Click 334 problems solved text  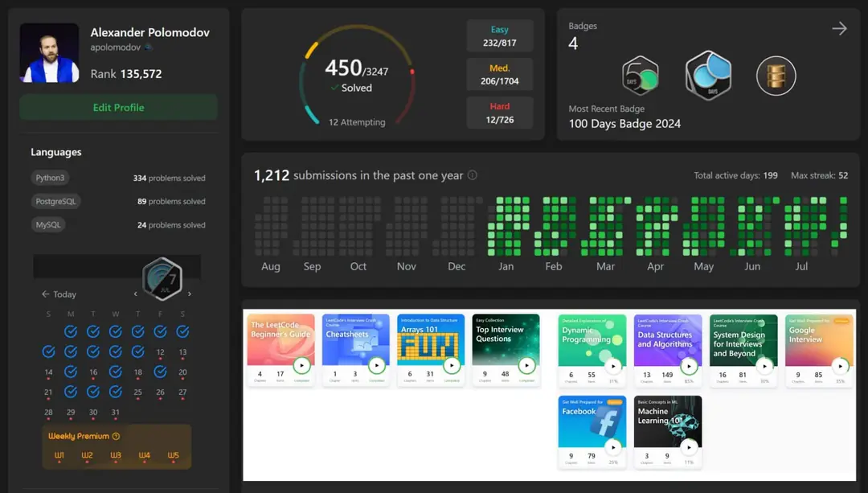[169, 178]
